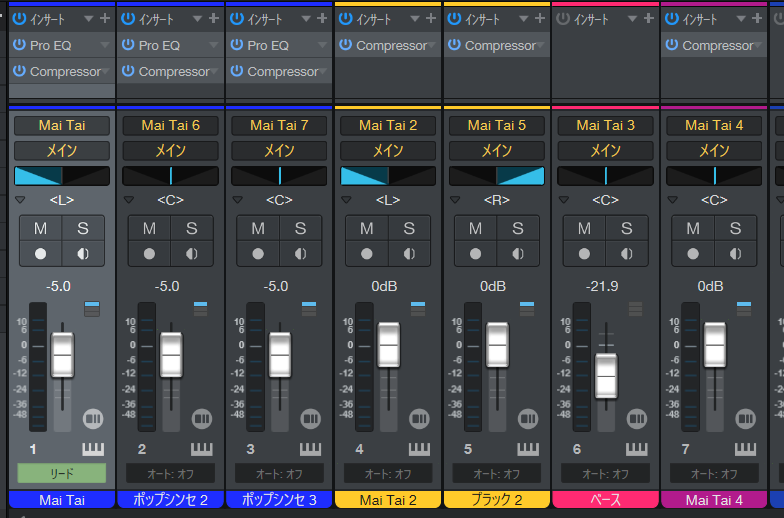Viewport: 784px width, 518px height.
Task: Open Mai Tai 4 instrument input selector
Action: point(714,126)
